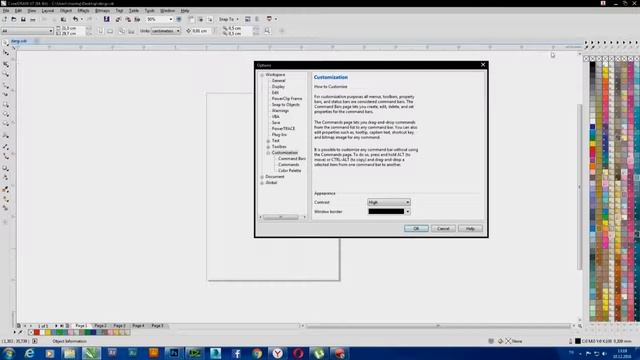The height and width of the screenshot is (360, 640).
Task: Open Opera browser from taskbar
Action: click(298, 353)
